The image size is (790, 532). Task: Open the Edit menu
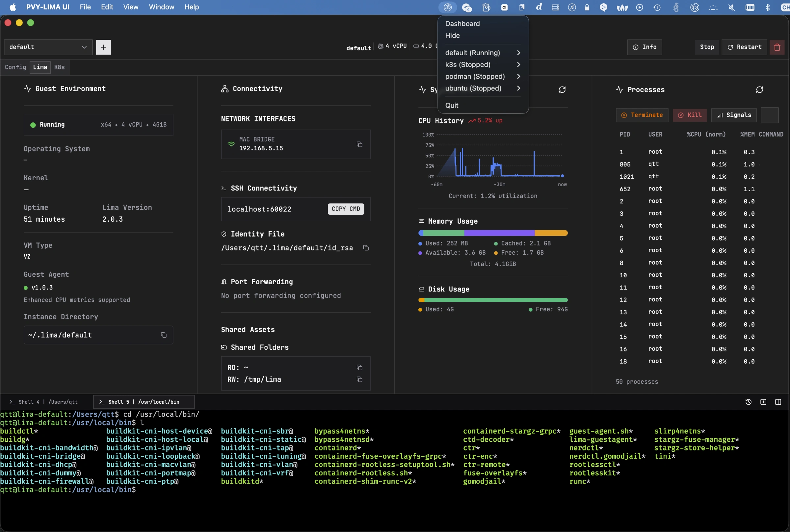pos(107,7)
